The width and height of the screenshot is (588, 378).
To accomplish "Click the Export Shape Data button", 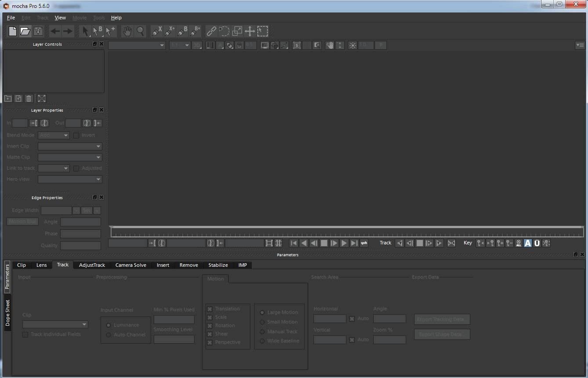I will click(x=442, y=334).
